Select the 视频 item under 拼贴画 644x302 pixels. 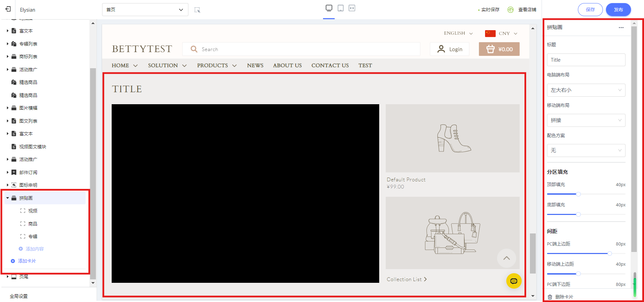(x=33, y=211)
